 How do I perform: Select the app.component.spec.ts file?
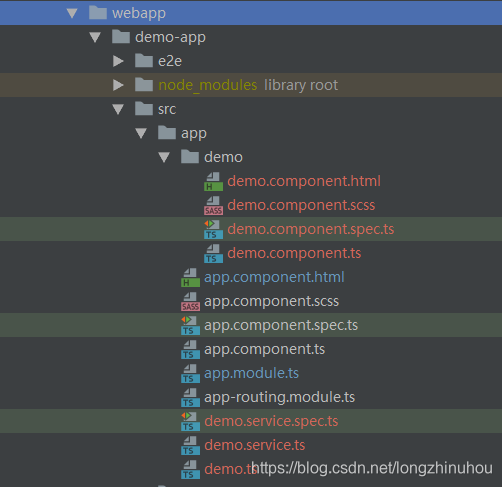(x=281, y=325)
